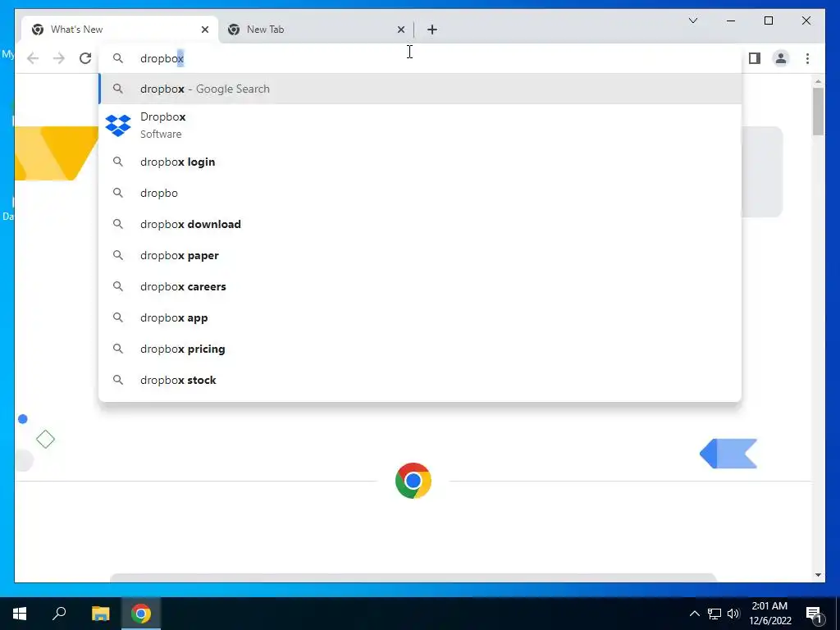Select 'dropbox - Google Search' suggestion

pyautogui.click(x=420, y=89)
